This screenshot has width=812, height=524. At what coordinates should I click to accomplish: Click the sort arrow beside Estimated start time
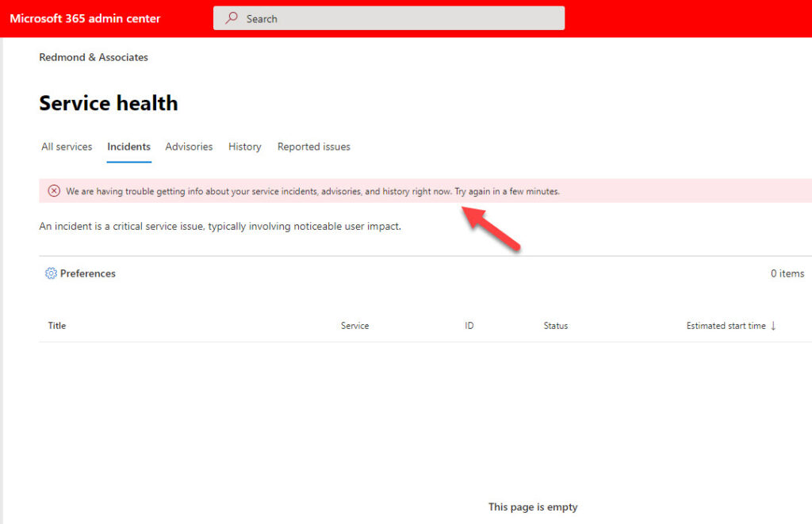point(773,326)
